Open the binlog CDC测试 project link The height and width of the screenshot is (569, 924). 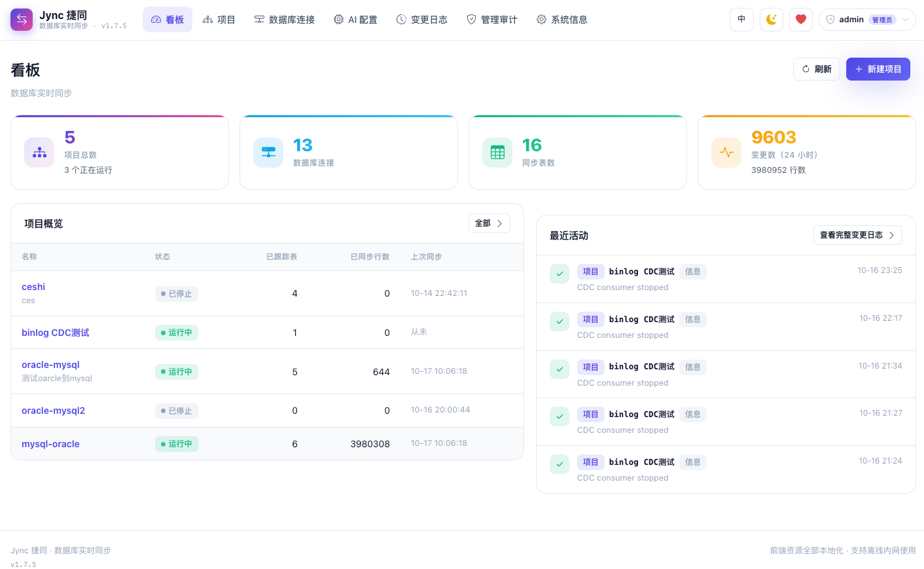tap(56, 333)
